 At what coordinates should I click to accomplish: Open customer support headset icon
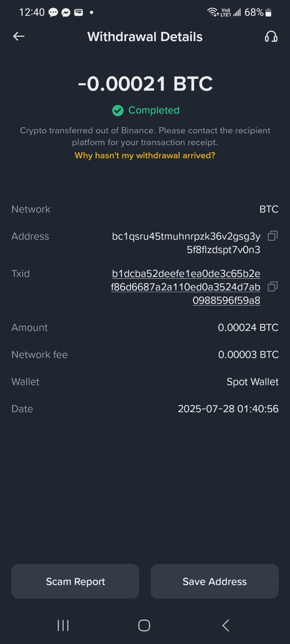pyautogui.click(x=271, y=37)
